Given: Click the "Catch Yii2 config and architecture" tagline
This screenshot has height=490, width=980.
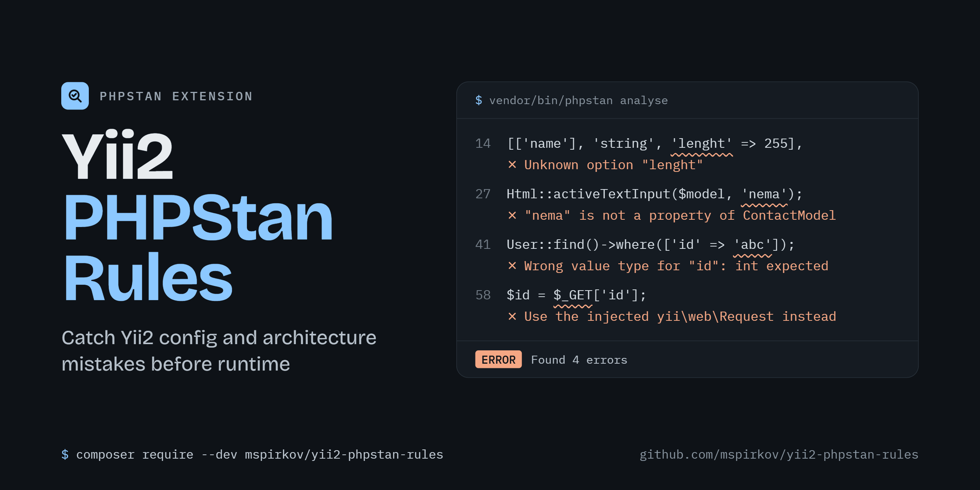Looking at the screenshot, I should (219, 338).
